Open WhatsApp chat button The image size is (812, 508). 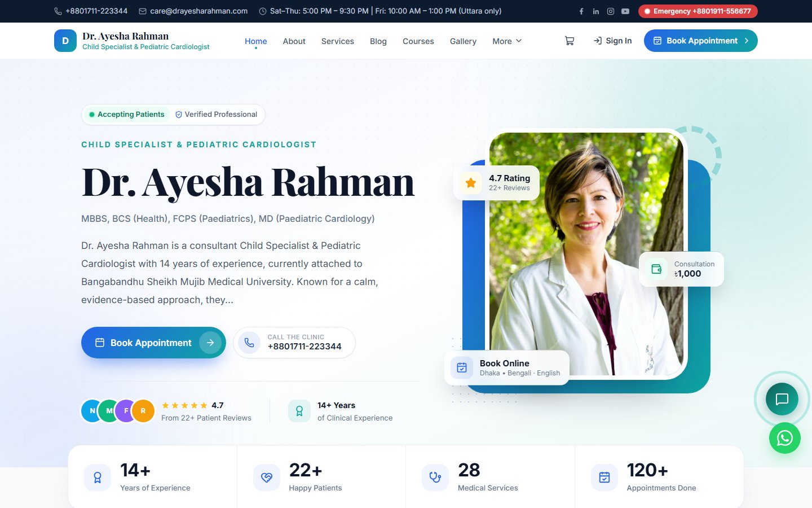click(x=785, y=438)
